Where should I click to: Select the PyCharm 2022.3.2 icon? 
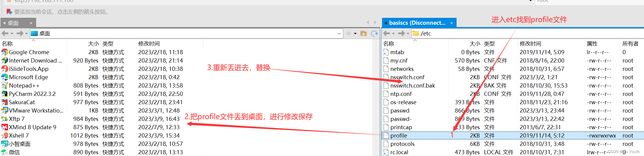tap(4, 94)
